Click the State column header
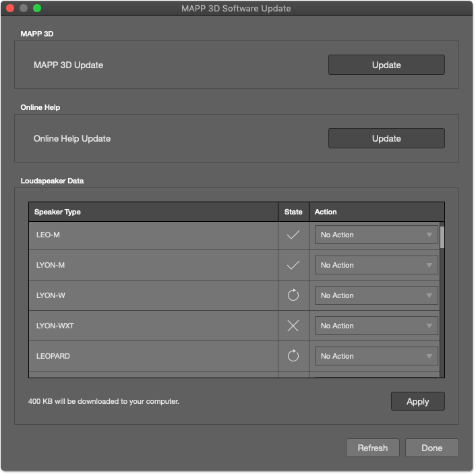Image resolution: width=476 pixels, height=474 pixels. point(293,212)
